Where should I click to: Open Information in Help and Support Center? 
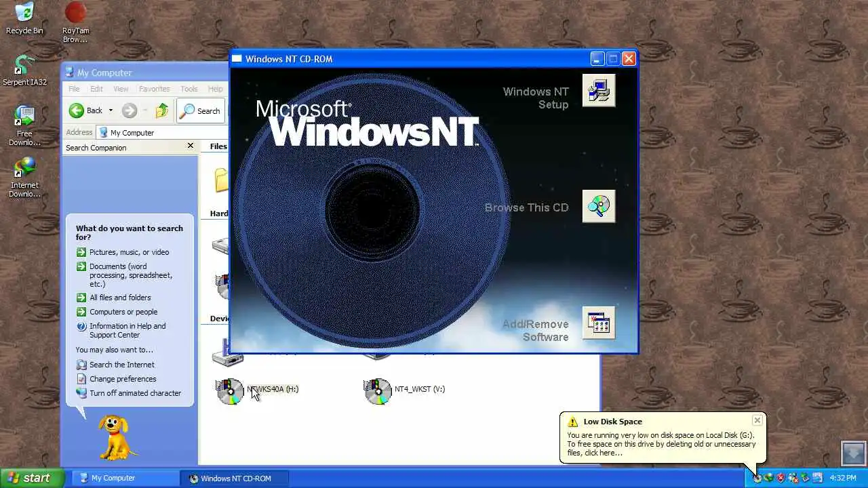click(x=121, y=330)
